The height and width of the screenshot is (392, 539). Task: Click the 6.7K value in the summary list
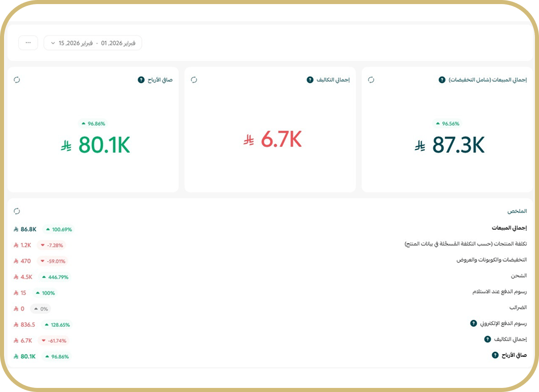[26, 340]
